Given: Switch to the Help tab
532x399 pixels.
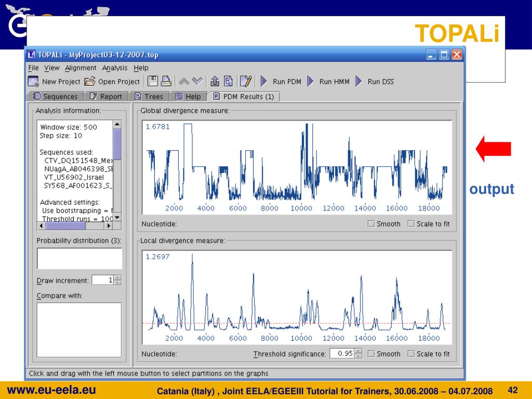Looking at the screenshot, I should click(x=188, y=97).
